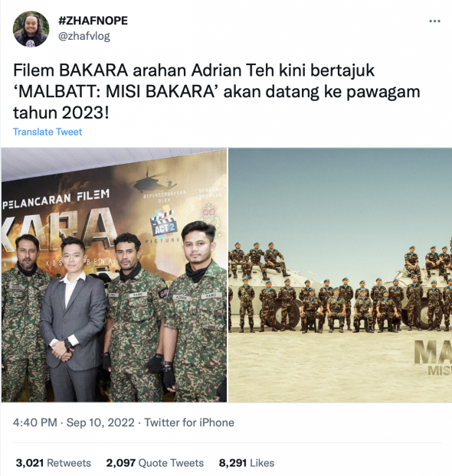Screen dimensions: 452x476
Task: View the 2,097 Quote Tweets list
Action: point(155,463)
